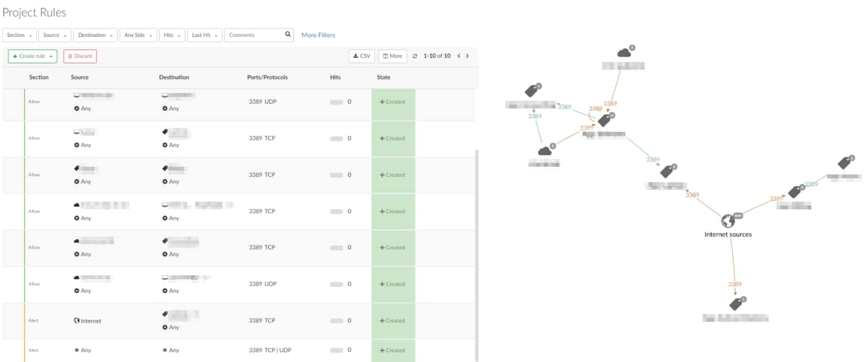Click the State column header

pos(383,77)
